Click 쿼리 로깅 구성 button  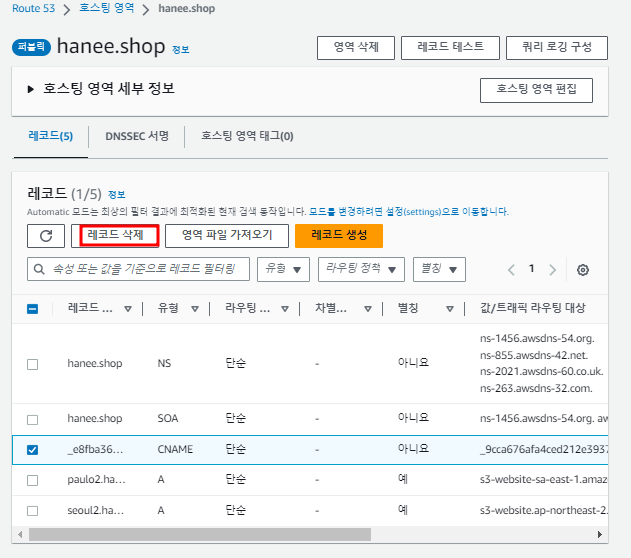(x=557, y=48)
